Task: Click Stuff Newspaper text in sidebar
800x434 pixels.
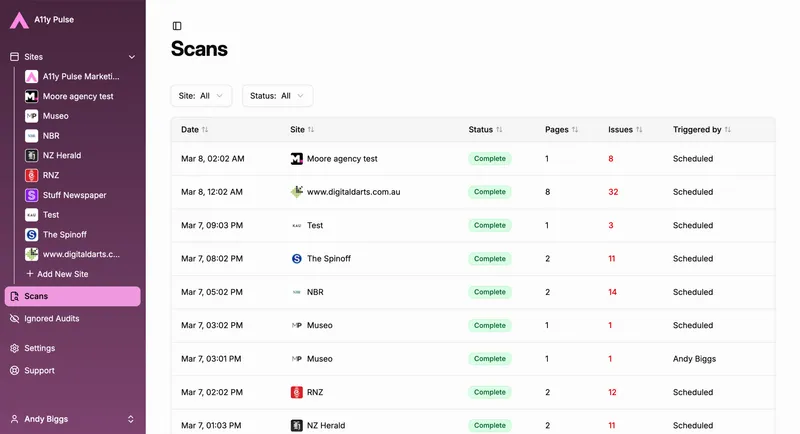Action: pyautogui.click(x=74, y=195)
